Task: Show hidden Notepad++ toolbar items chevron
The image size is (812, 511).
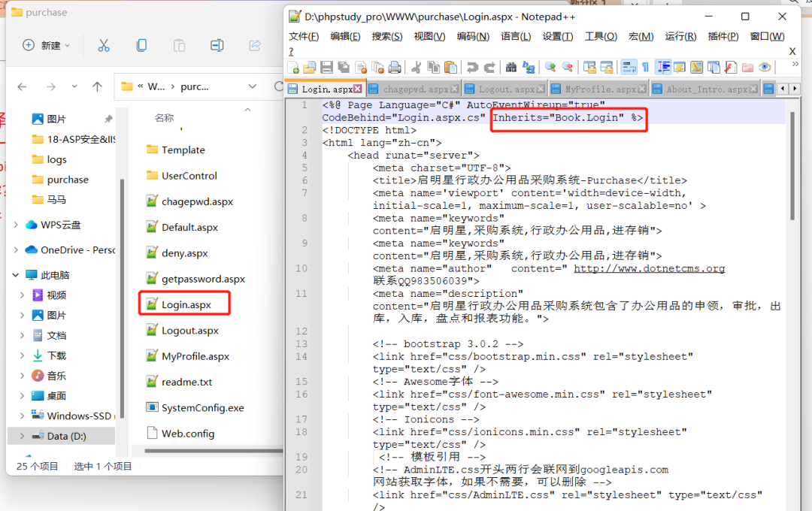Action: (795, 65)
